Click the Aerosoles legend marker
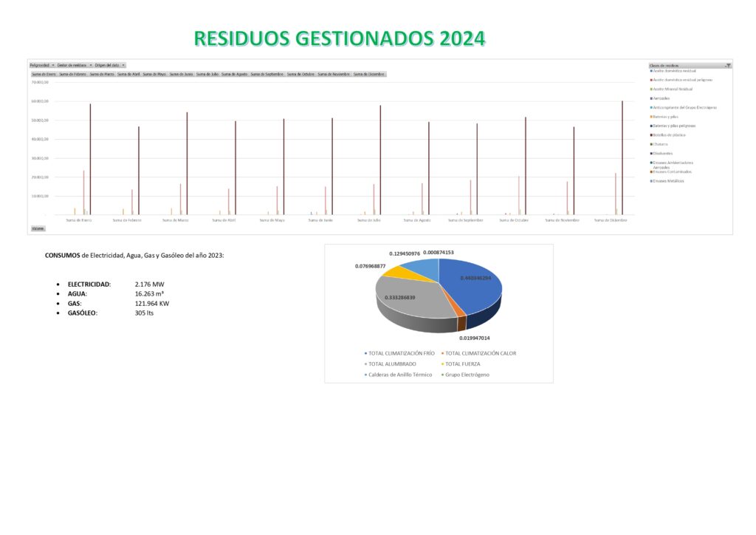 coord(650,98)
